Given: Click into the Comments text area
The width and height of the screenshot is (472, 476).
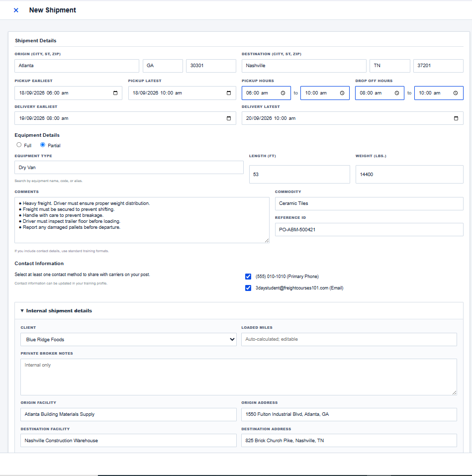Looking at the screenshot, I should tap(142, 220).
